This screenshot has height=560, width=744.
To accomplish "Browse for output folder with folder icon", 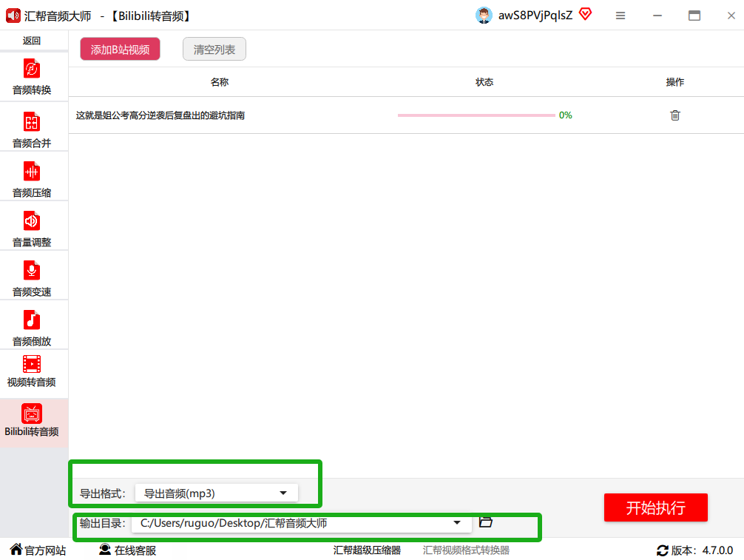I will tap(485, 522).
